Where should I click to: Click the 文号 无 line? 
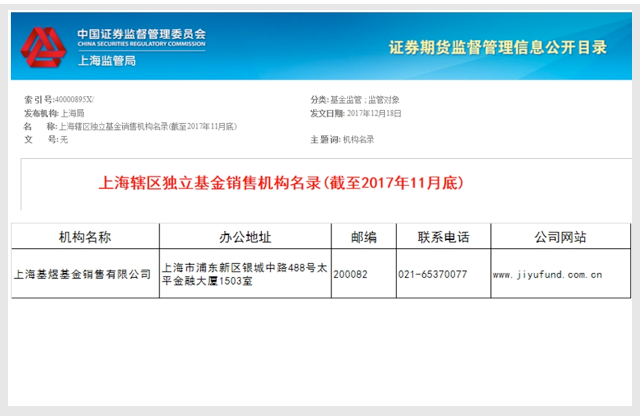point(46,140)
